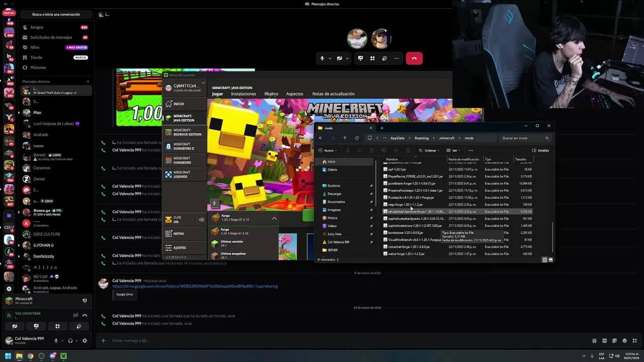Open the Andrade direct message
Screen dimensions: 644x362
point(56,135)
